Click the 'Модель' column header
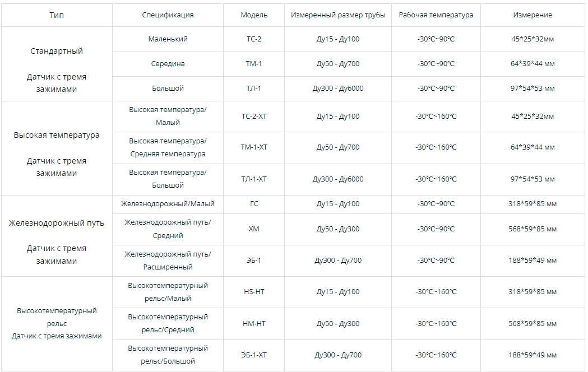588x372 pixels. [254, 15]
